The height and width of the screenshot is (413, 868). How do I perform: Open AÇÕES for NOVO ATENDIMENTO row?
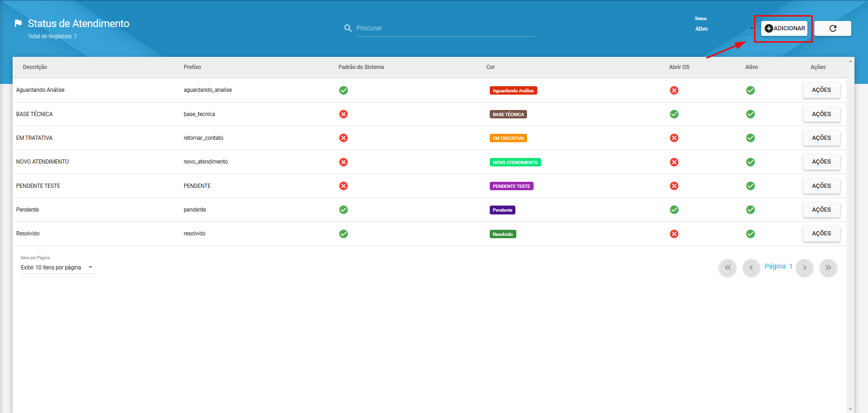point(821,162)
